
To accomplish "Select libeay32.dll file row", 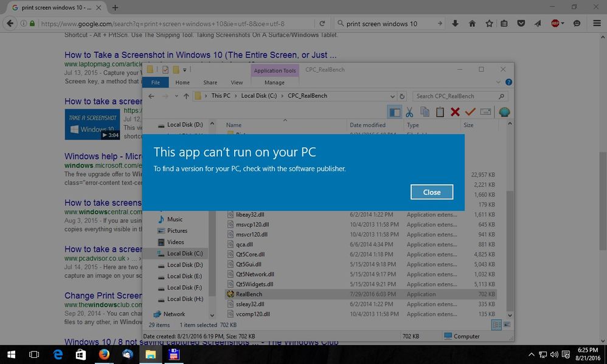I will click(x=360, y=215).
